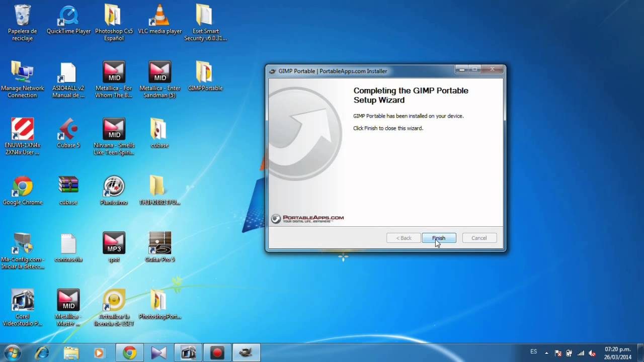644x362 pixels.
Task: Click the ES language indicator in the tray
Action: pyautogui.click(x=534, y=351)
